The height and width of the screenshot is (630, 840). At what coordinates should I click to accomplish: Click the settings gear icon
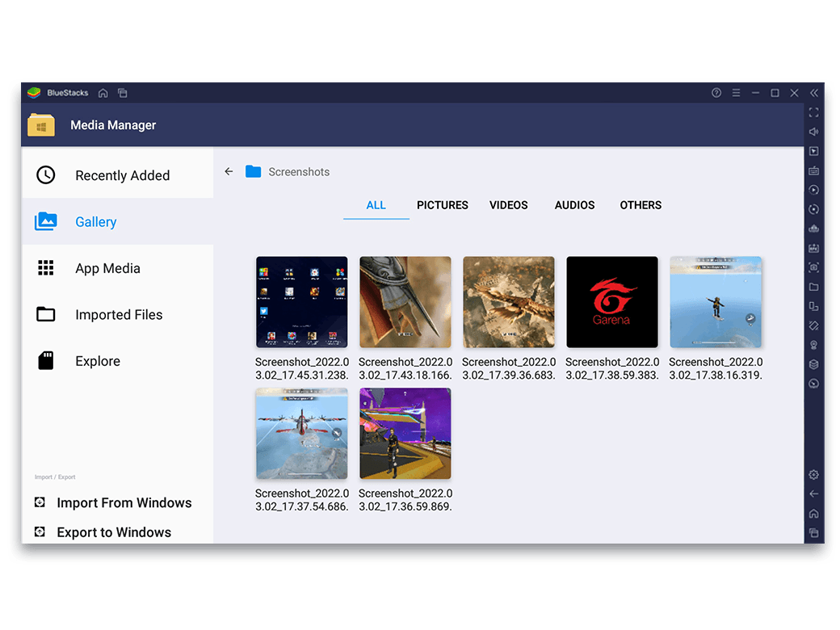click(x=813, y=474)
